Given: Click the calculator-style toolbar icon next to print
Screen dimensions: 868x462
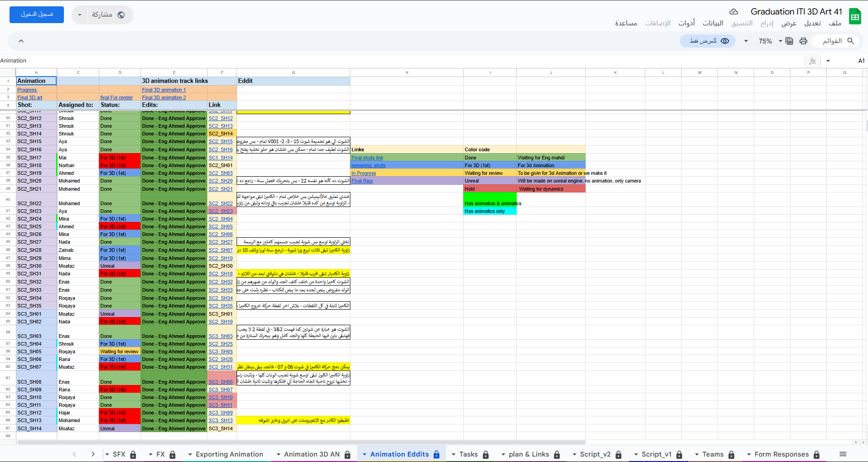Looking at the screenshot, I should pyautogui.click(x=789, y=41).
